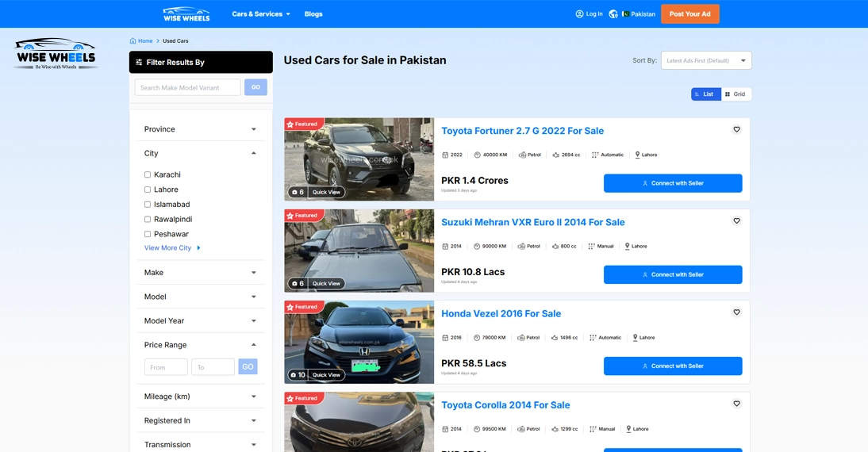The height and width of the screenshot is (452, 868).
Task: Switch to List view
Action: [x=706, y=94]
